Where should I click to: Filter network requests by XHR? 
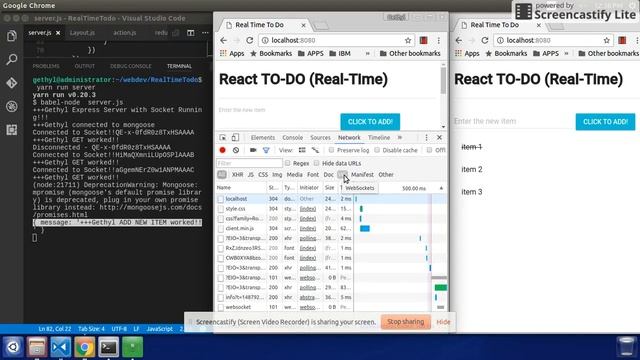point(238,175)
